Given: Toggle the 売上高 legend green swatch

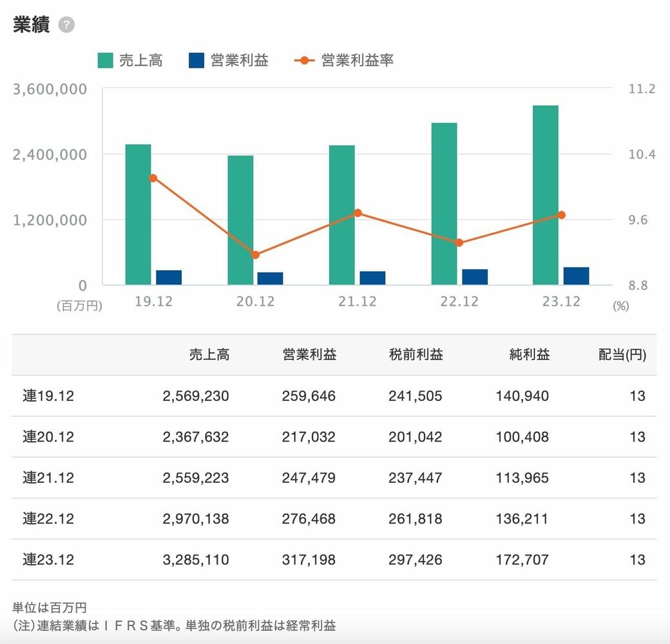Looking at the screenshot, I should pos(105,61).
